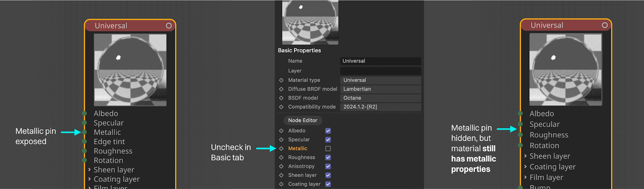
Task: Toggle the Anisotropy checkbox
Action: coord(328,166)
